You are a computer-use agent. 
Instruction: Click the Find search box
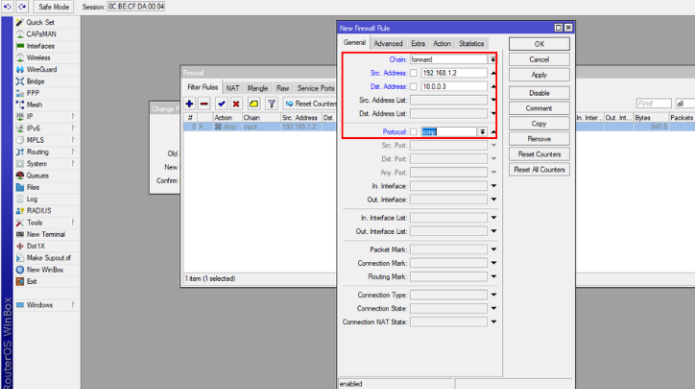(654, 103)
